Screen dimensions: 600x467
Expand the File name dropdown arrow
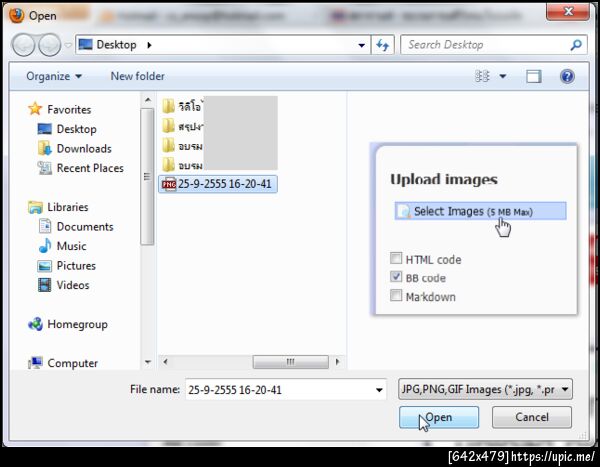[x=379, y=390]
